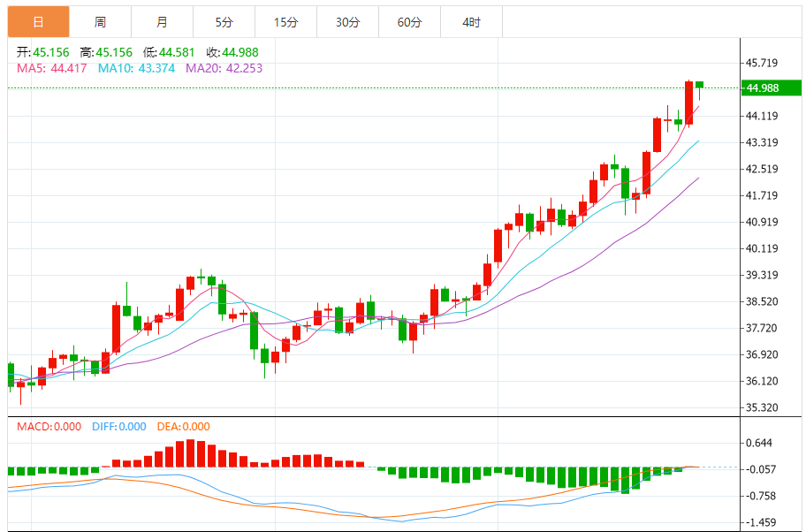Open the 30分 timeframe tab
The height and width of the screenshot is (532, 806).
(347, 22)
